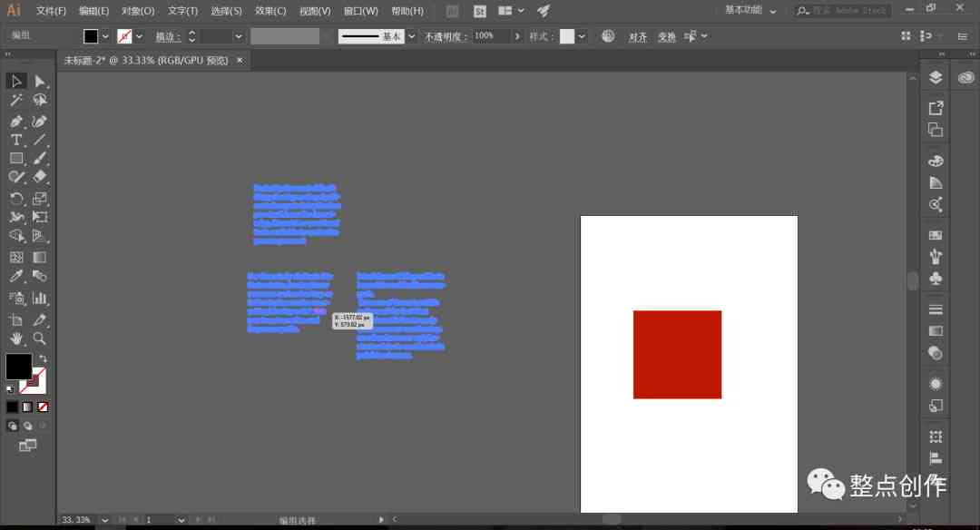Open the 窗口(W) menu
This screenshot has height=530, width=980.
(360, 11)
